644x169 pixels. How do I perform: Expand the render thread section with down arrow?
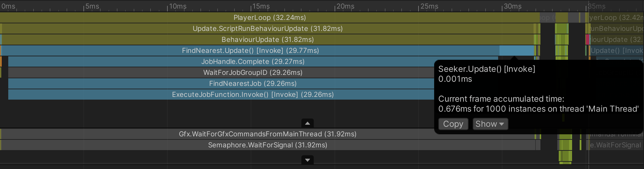coord(308,160)
